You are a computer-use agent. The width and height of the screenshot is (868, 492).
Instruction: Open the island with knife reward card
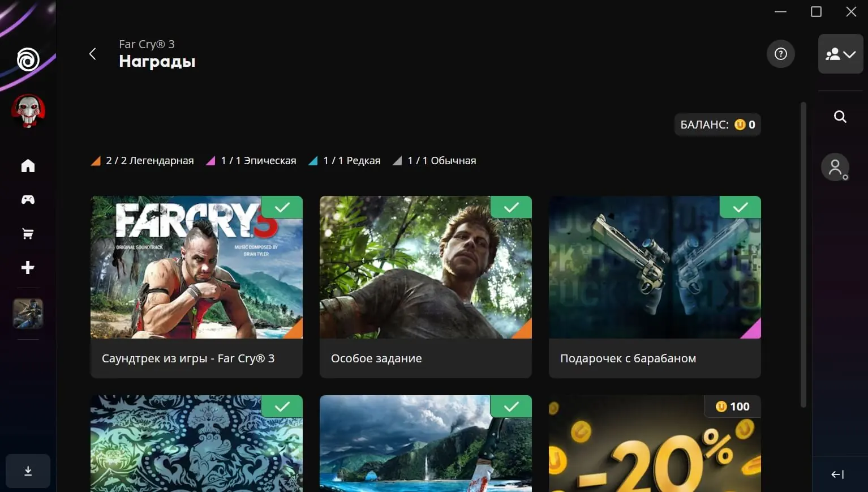pos(426,443)
